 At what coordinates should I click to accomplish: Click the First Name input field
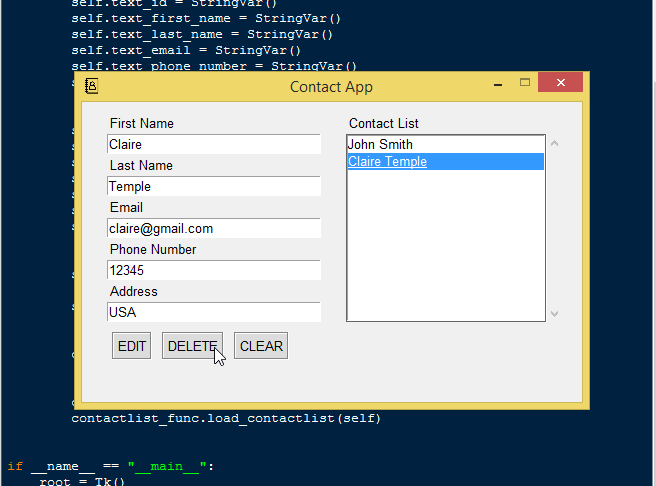click(213, 145)
